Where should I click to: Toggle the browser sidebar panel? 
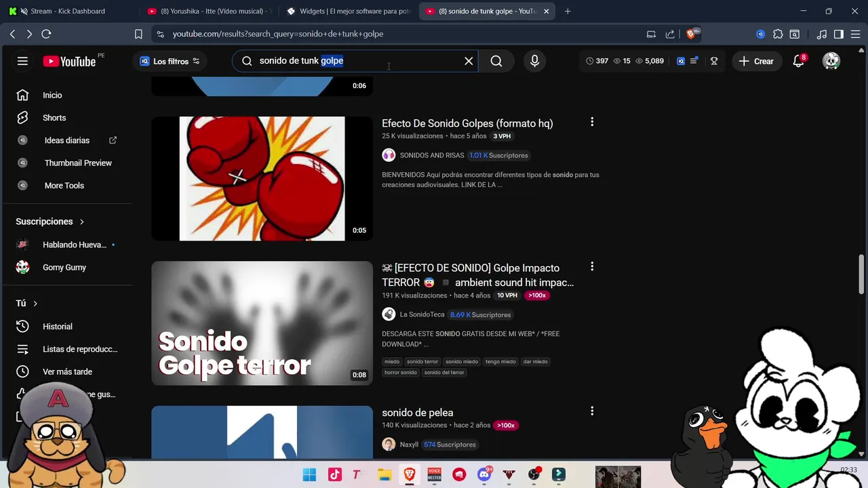point(839,34)
